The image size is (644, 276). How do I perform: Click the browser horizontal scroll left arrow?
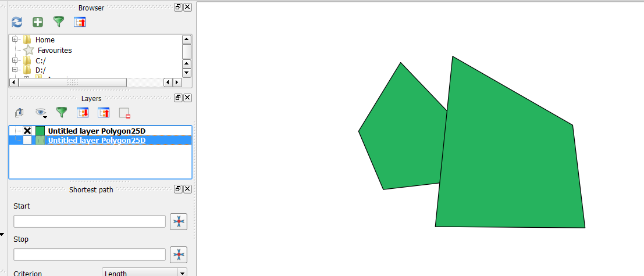click(13, 82)
